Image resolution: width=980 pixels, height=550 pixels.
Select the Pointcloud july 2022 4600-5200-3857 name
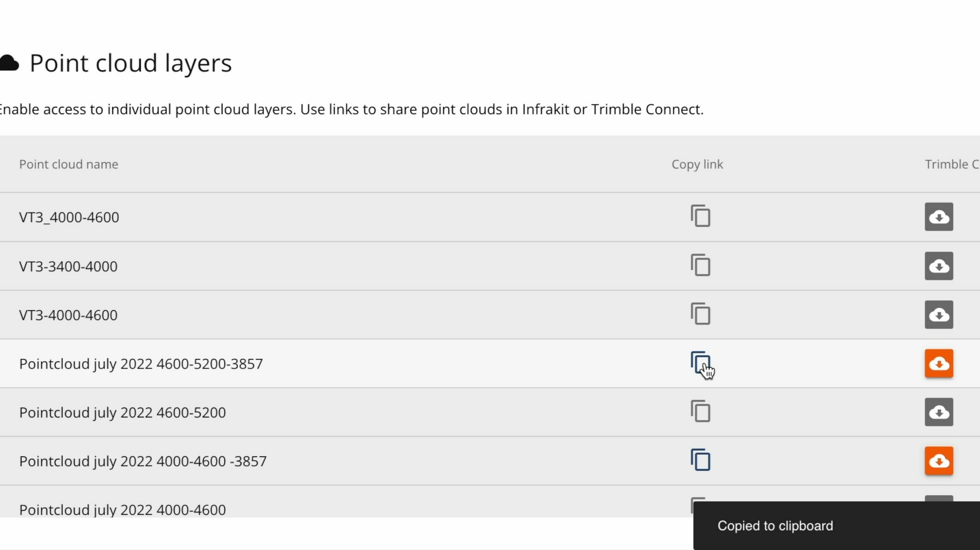141,364
